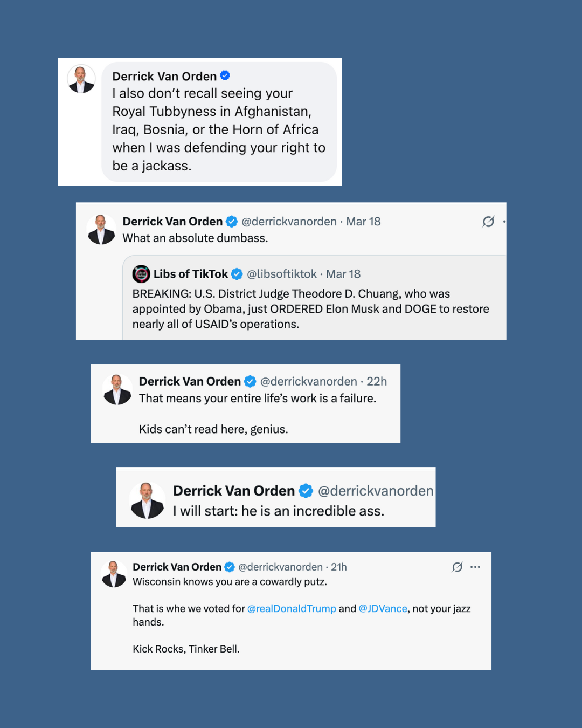The width and height of the screenshot is (582, 728).
Task: Click the 21h timestamp
Action: (339, 567)
